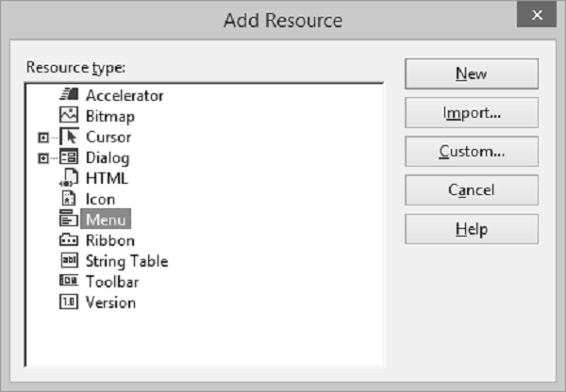Cancel the Add Resource dialog
The height and width of the screenshot is (392, 566).
471,190
